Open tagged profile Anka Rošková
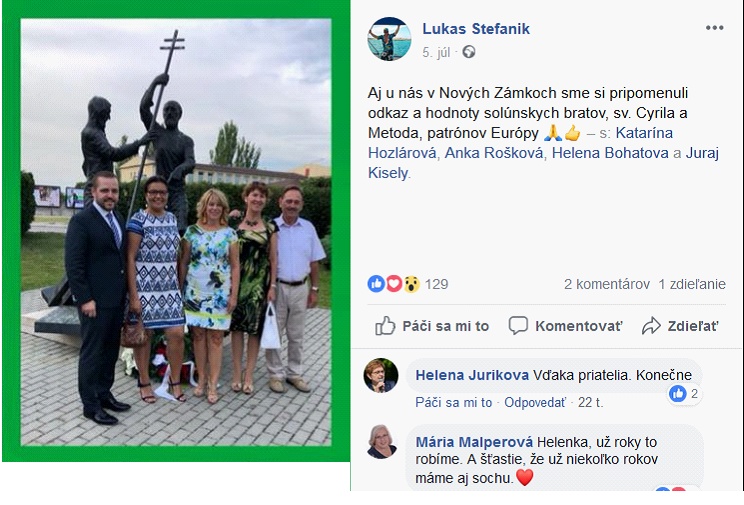The height and width of the screenshot is (505, 744). pos(494,153)
